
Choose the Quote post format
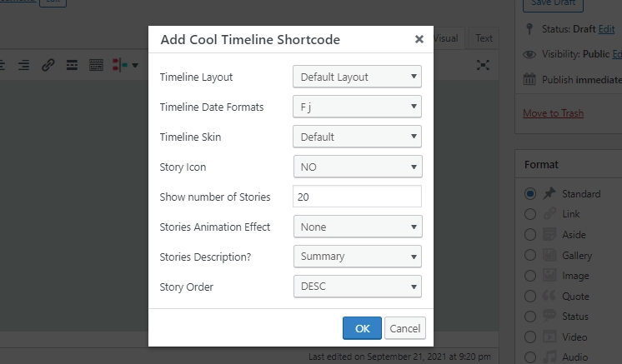(530, 297)
